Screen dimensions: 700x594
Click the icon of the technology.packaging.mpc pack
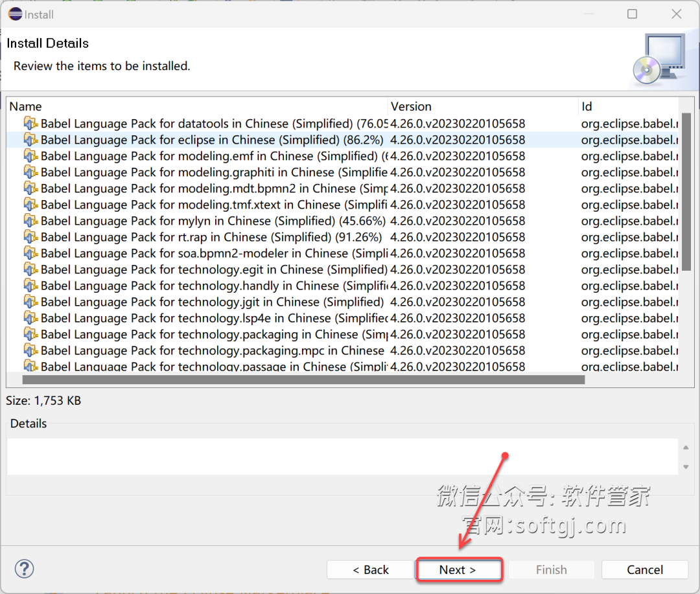(x=30, y=350)
